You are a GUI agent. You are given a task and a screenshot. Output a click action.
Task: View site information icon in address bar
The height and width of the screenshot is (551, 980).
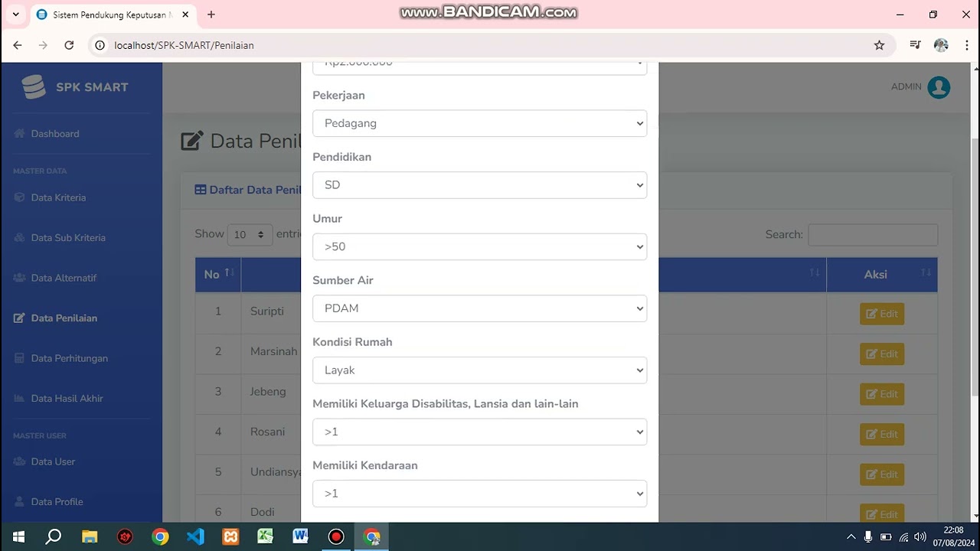click(100, 45)
